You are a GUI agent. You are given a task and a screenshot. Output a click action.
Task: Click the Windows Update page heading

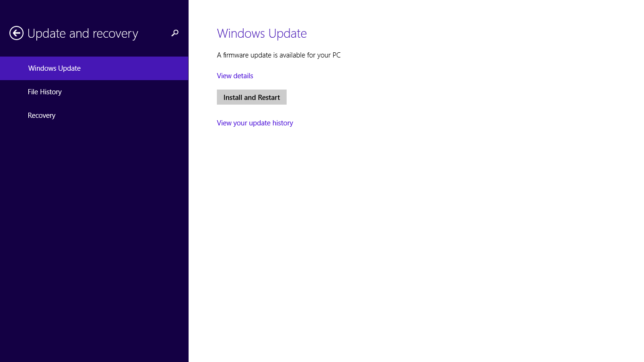pos(262,33)
